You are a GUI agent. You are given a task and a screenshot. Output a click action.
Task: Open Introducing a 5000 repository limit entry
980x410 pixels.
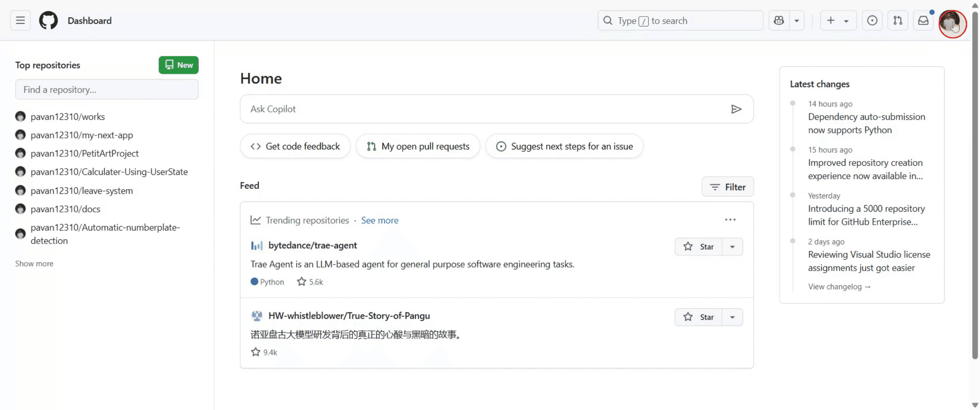click(867, 215)
